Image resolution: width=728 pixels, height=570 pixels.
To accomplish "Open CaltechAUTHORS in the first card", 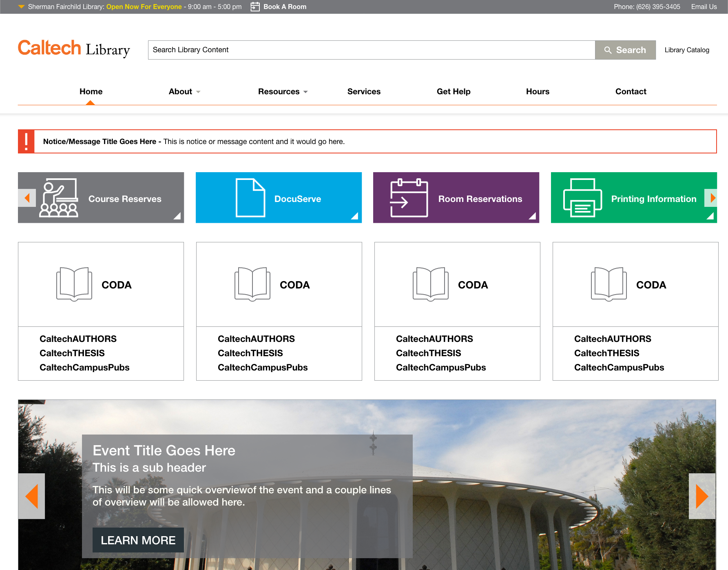I will [78, 339].
